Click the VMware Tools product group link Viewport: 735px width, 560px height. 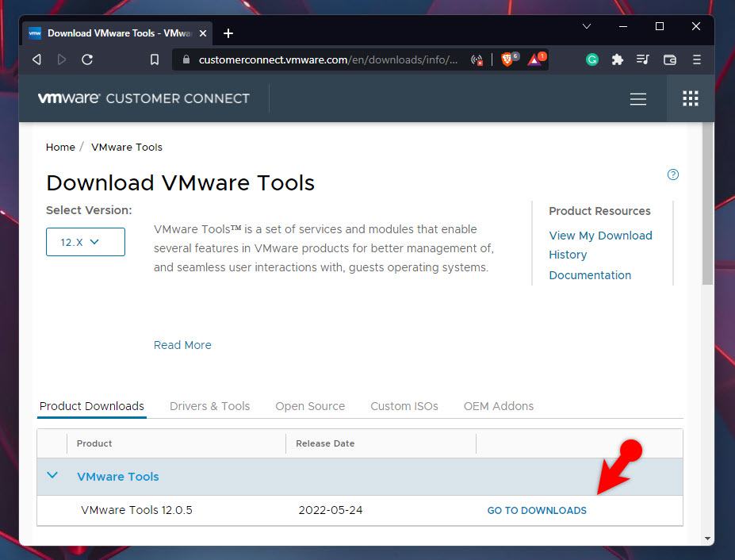click(x=117, y=477)
